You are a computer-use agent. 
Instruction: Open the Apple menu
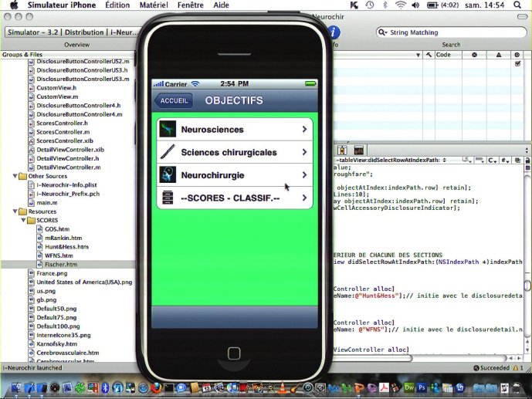(x=14, y=5)
